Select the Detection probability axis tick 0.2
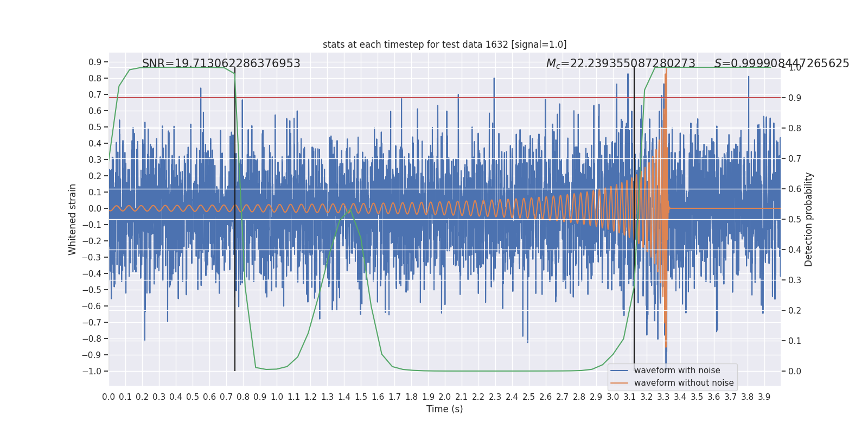 coord(795,311)
